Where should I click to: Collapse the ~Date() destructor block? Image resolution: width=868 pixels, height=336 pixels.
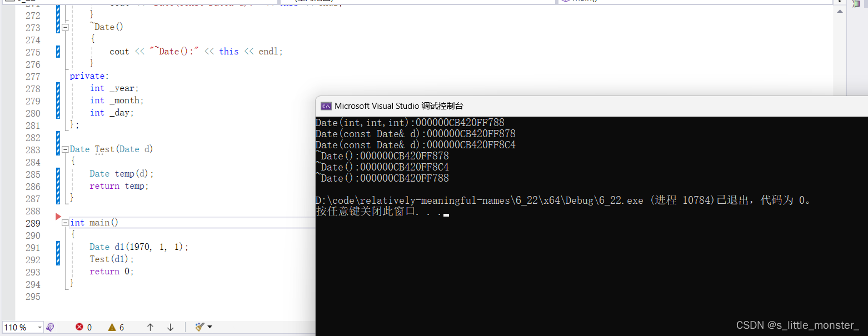(65, 27)
